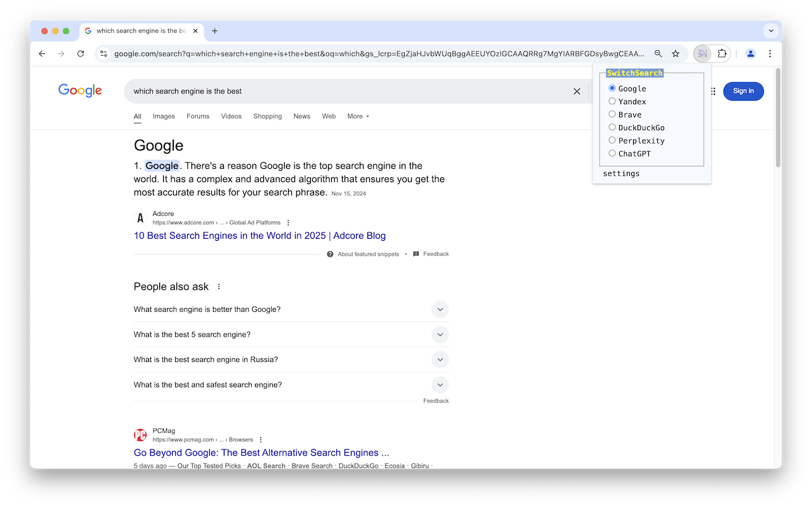
Task: Switch to the Images search tab
Action: (164, 116)
